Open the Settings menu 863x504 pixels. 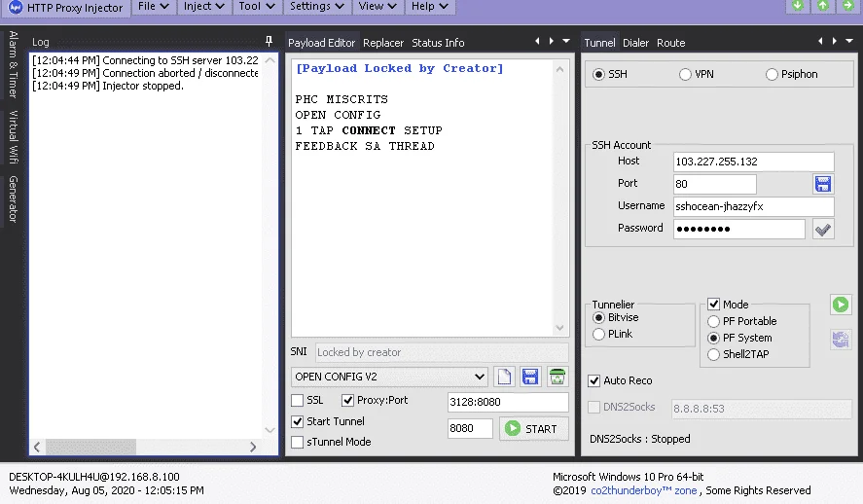[316, 6]
